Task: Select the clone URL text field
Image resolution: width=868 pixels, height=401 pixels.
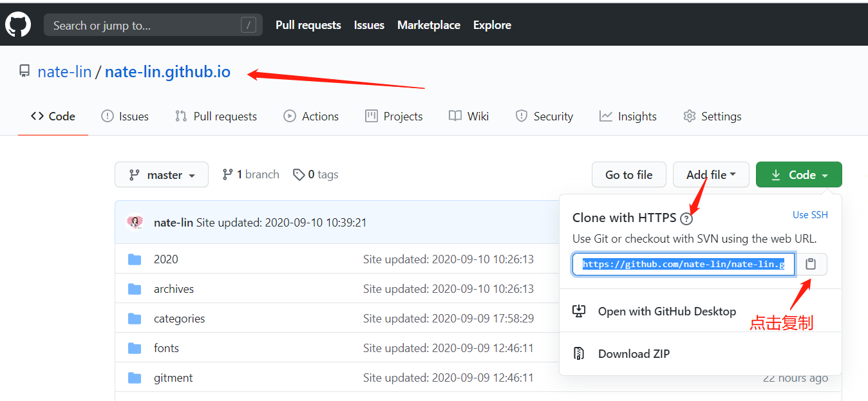Action: (x=684, y=264)
